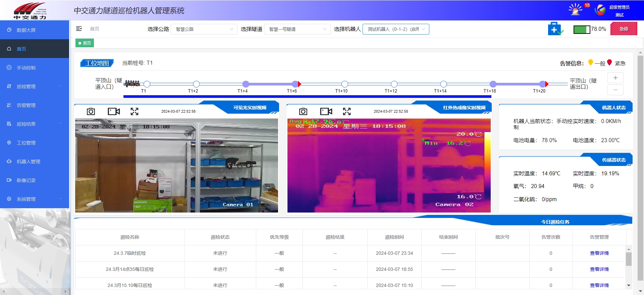Start recording visible light video
This screenshot has height=295, width=644.
pos(114,111)
